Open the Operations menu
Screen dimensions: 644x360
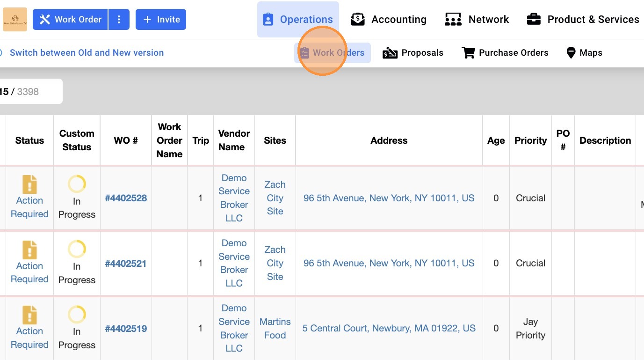pyautogui.click(x=298, y=20)
